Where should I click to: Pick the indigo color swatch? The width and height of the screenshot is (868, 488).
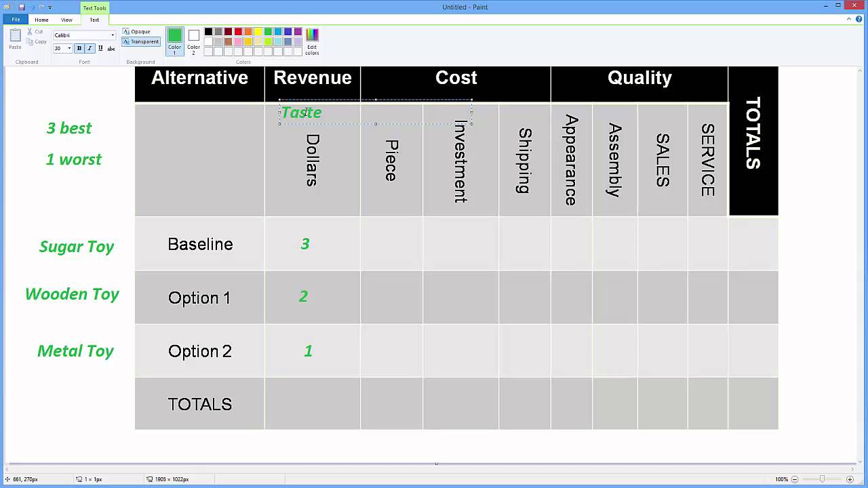click(x=288, y=32)
